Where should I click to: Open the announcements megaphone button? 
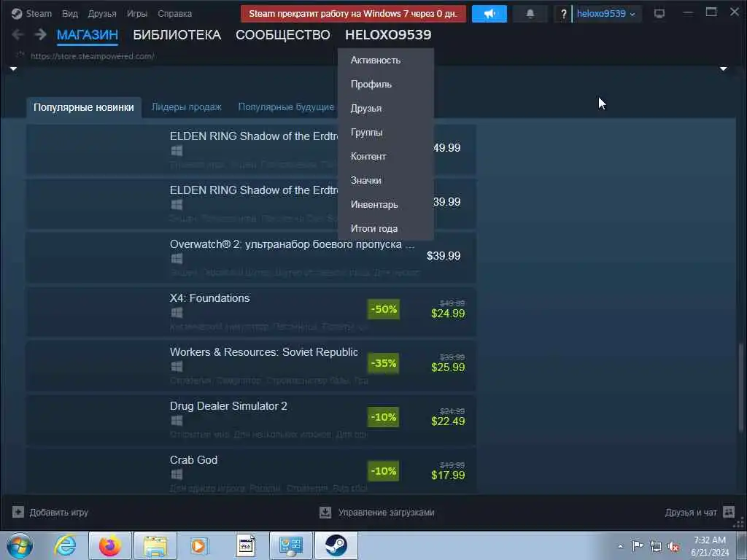click(x=489, y=14)
